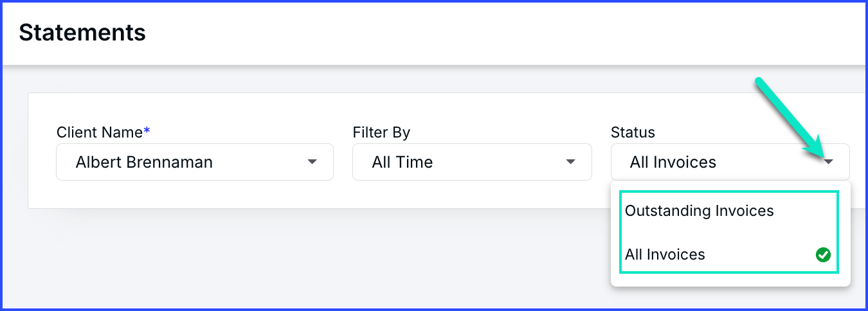Click the Status field label
Viewport: 868px width, 311px height.
click(633, 132)
